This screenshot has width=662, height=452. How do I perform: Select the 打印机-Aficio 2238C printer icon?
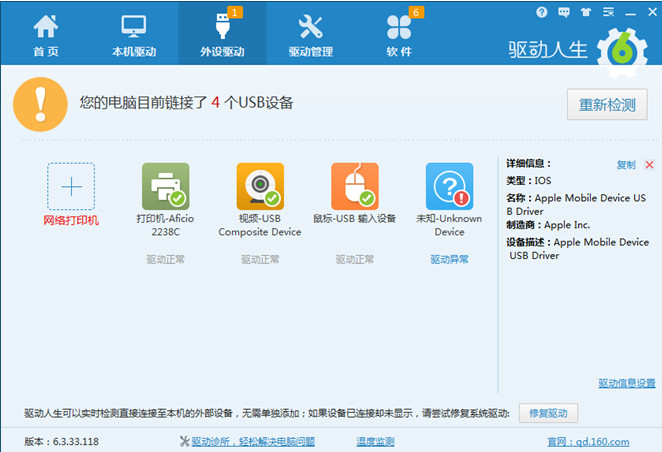165,187
